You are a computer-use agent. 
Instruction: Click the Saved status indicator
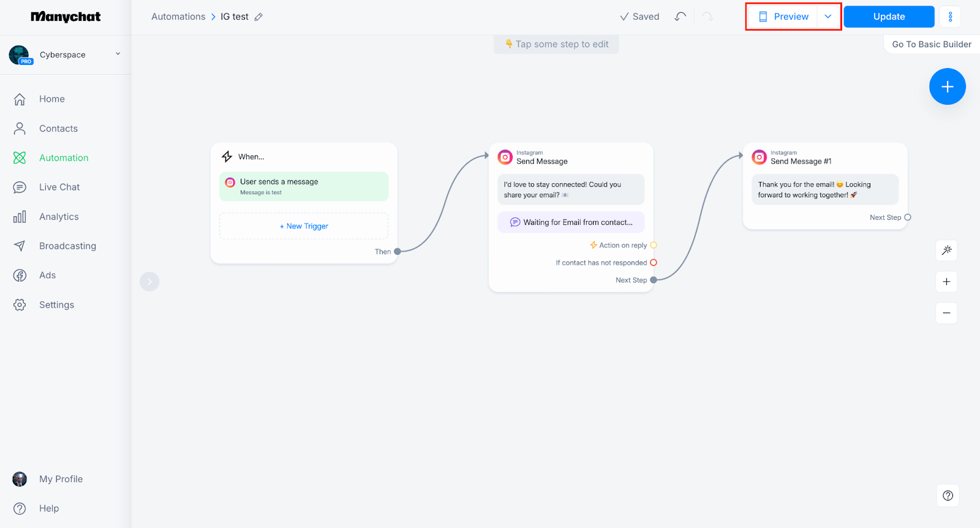point(639,17)
